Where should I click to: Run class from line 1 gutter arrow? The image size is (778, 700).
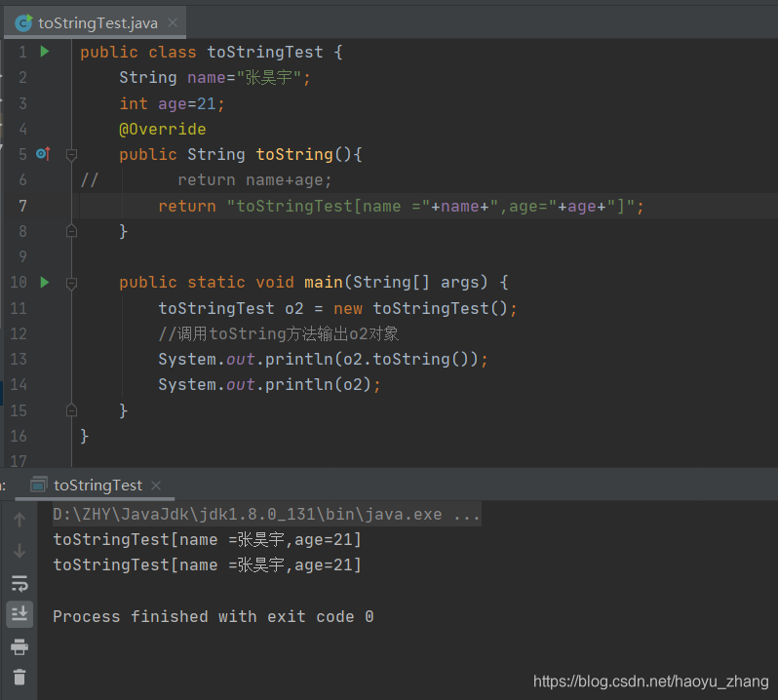(x=45, y=51)
